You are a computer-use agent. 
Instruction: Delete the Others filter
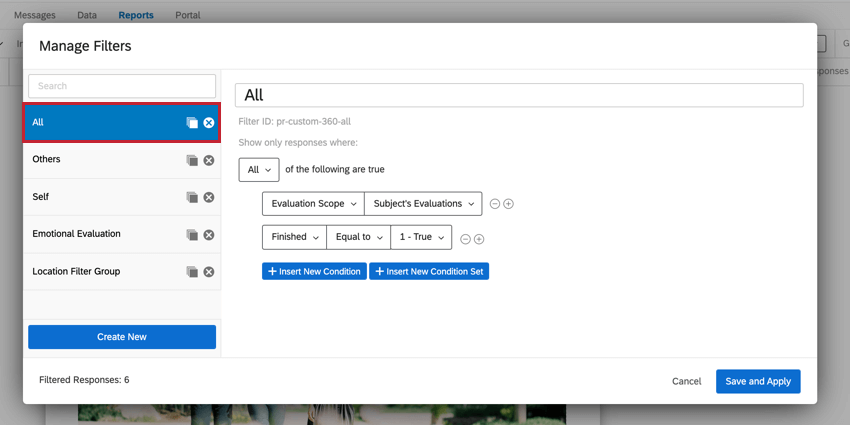point(209,160)
